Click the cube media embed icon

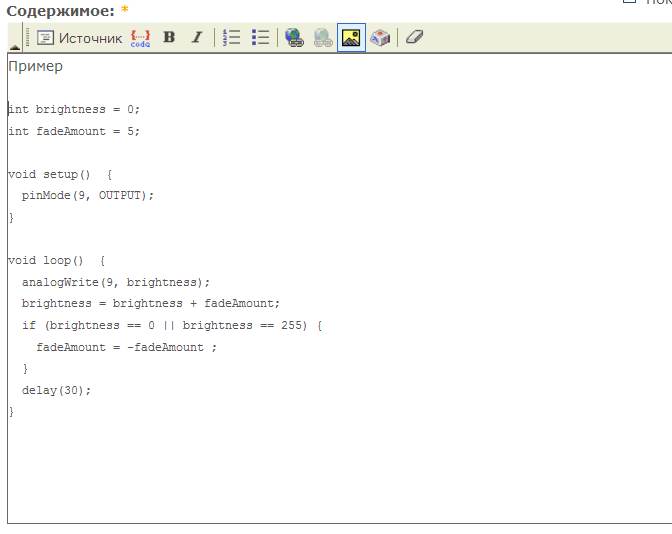pyautogui.click(x=380, y=38)
